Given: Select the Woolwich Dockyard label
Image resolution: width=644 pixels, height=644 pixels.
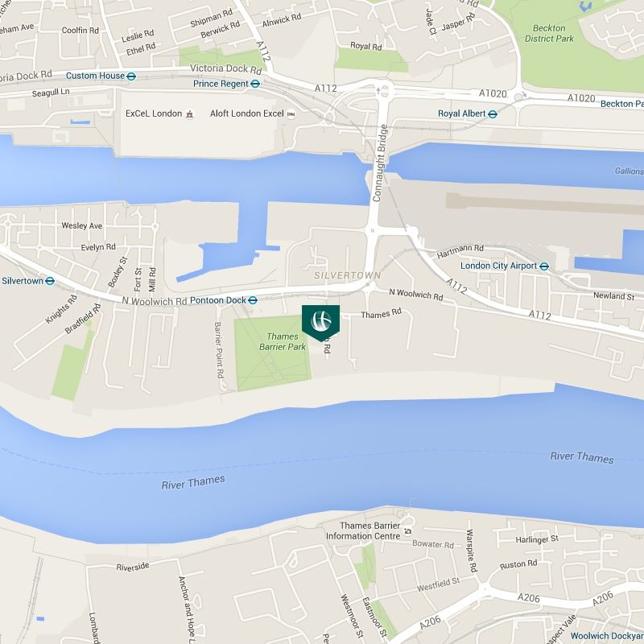Looking at the screenshot, I should [x=607, y=636].
